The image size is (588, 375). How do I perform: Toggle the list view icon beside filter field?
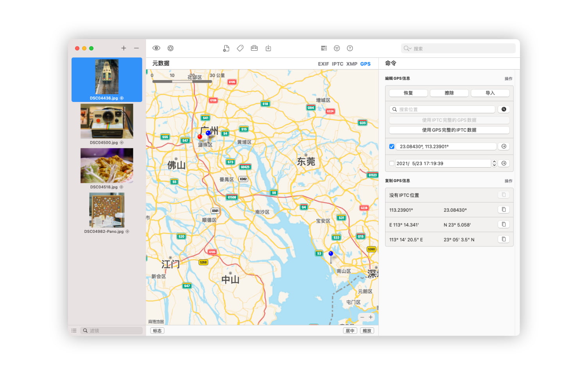click(74, 330)
